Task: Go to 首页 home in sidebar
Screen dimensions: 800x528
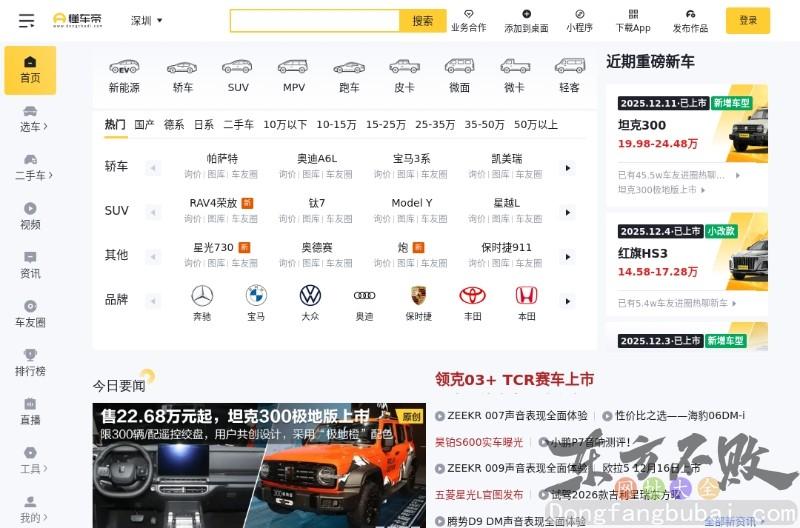Action: [x=30, y=70]
